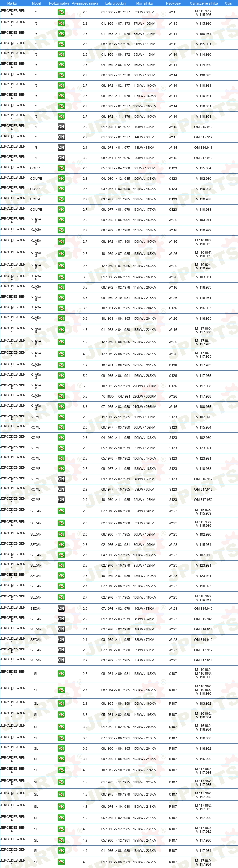This screenshot has width=238, height=868.
Task: Select the power cell 69kW / 94KM
Action: click(144, 523)
